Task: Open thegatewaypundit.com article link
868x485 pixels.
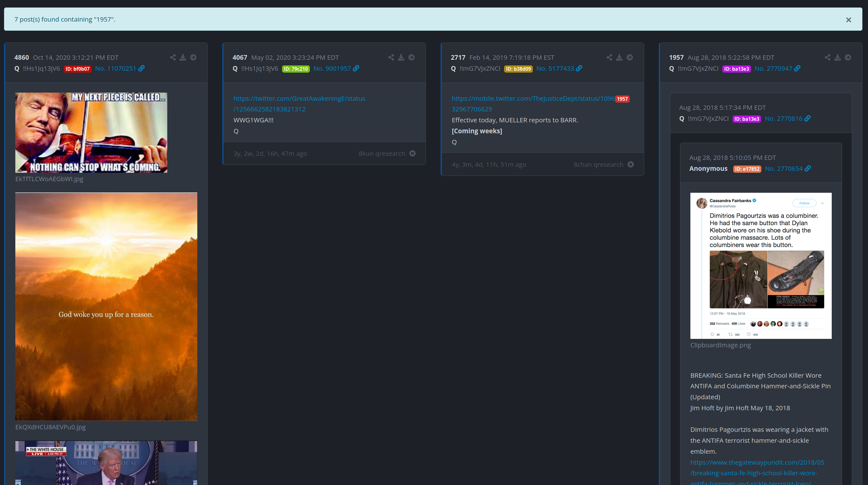Action: [757, 473]
